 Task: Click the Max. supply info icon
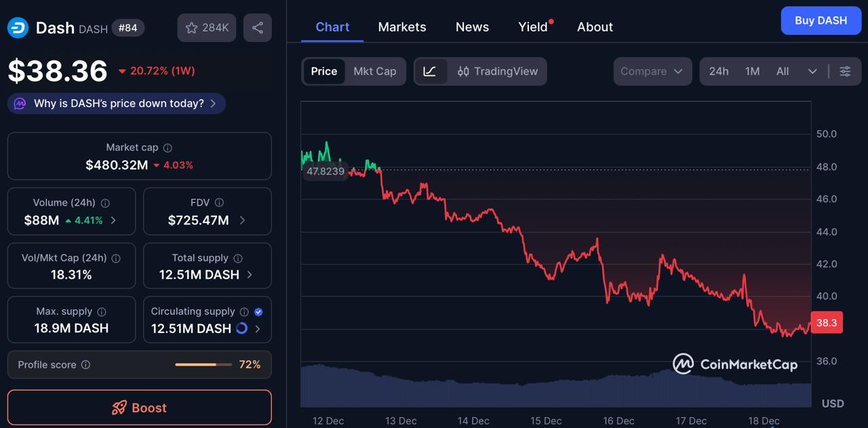click(x=101, y=311)
